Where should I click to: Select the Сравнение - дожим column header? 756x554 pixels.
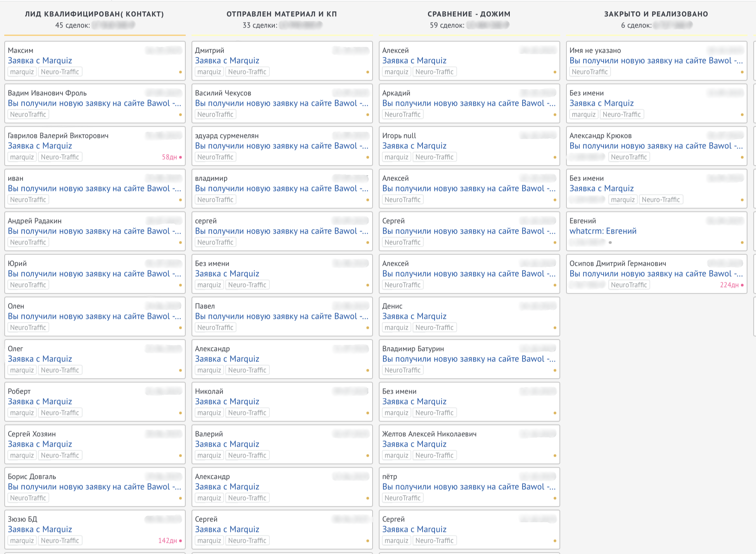[x=469, y=14]
